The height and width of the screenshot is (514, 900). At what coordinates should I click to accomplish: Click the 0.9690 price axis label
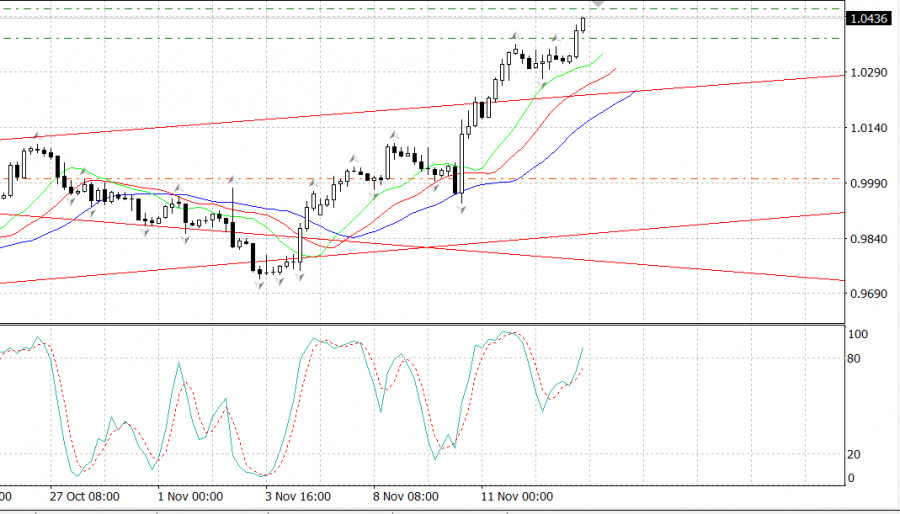pyautogui.click(x=868, y=294)
